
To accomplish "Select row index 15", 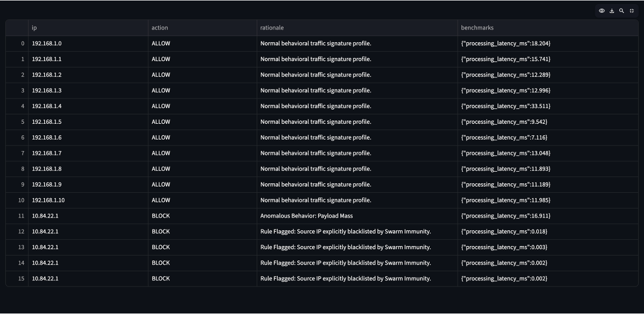I will click(17, 279).
